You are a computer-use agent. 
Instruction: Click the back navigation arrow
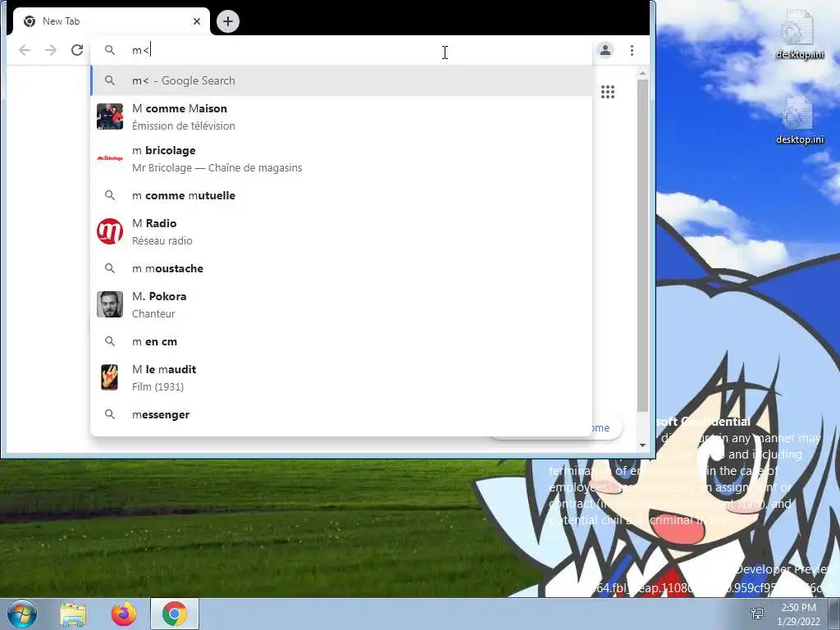coord(25,50)
